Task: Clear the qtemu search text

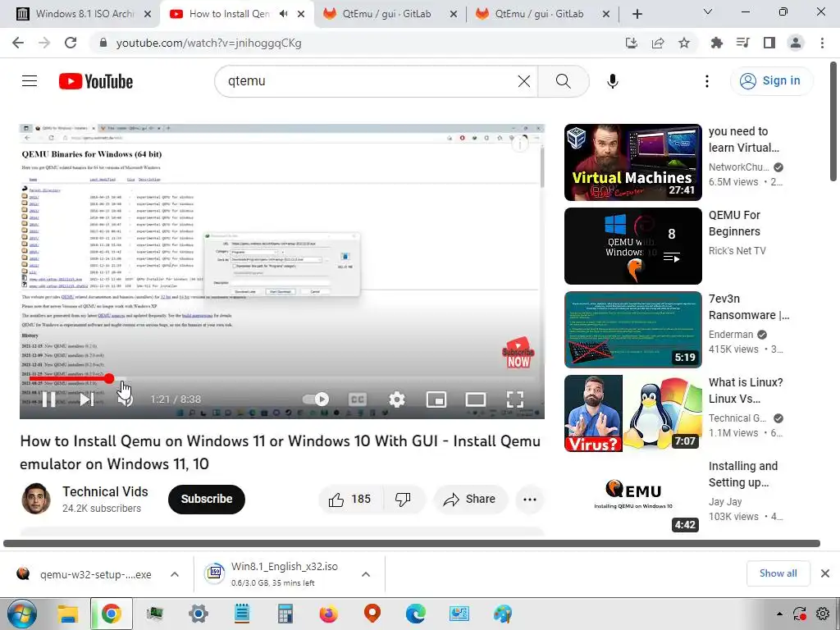Action: click(x=524, y=81)
